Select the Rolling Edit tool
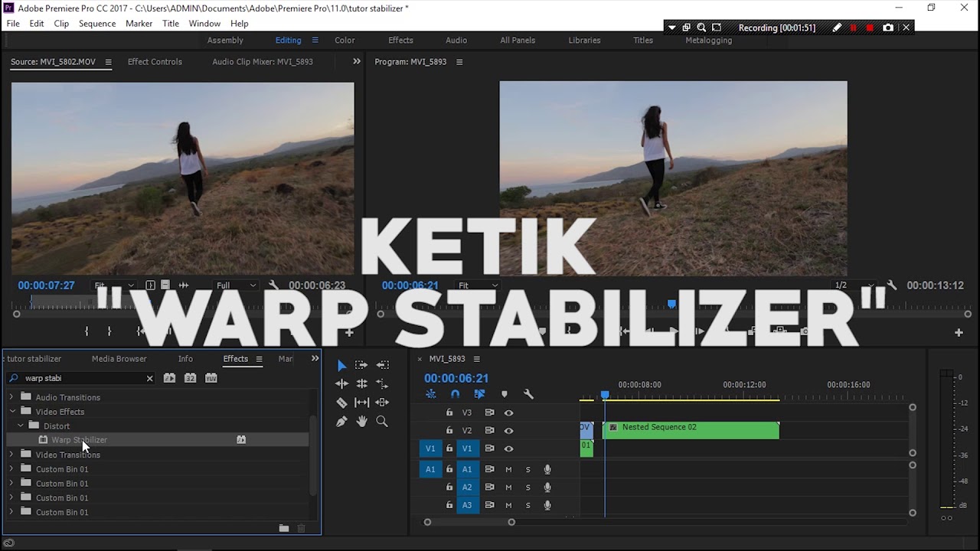The width and height of the screenshot is (980, 551). coord(361,383)
